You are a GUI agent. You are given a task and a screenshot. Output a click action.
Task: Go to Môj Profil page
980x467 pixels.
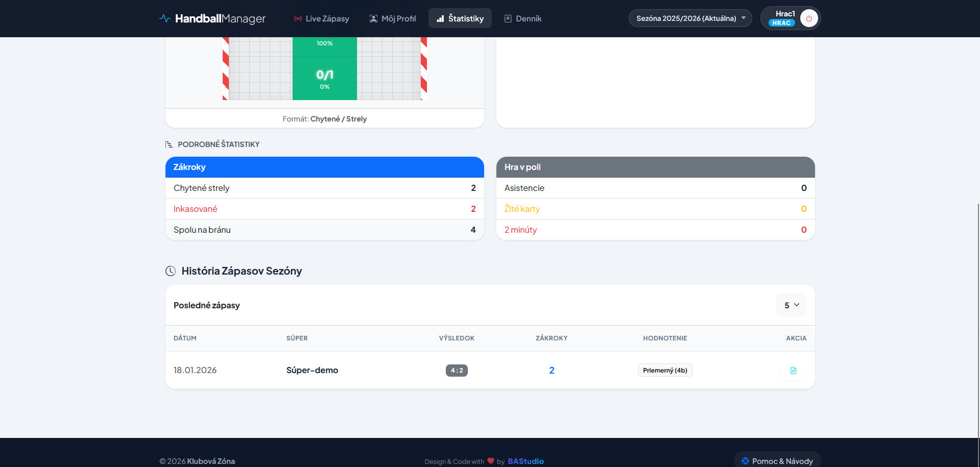[393, 18]
